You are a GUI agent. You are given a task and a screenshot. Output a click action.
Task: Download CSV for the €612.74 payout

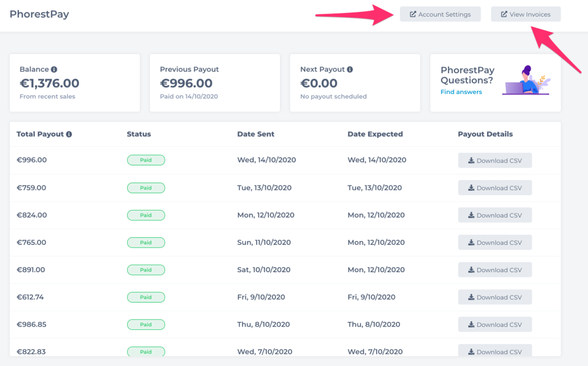coord(495,297)
